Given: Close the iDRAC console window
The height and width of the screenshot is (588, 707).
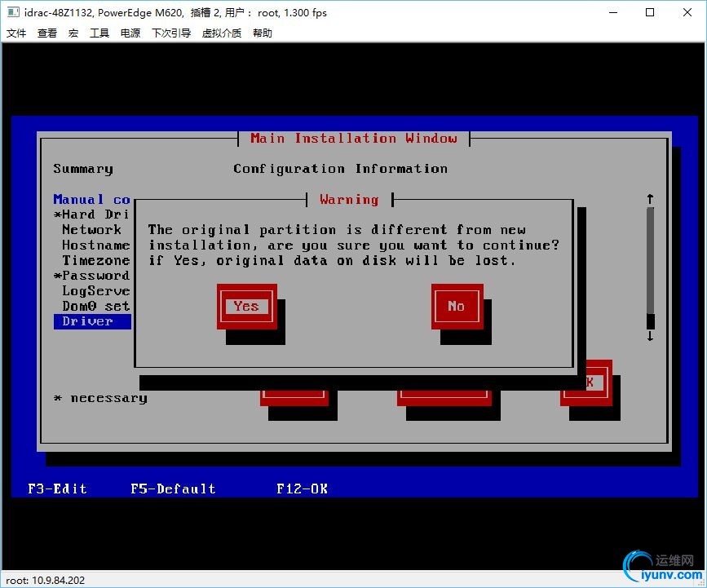Looking at the screenshot, I should point(687,12).
